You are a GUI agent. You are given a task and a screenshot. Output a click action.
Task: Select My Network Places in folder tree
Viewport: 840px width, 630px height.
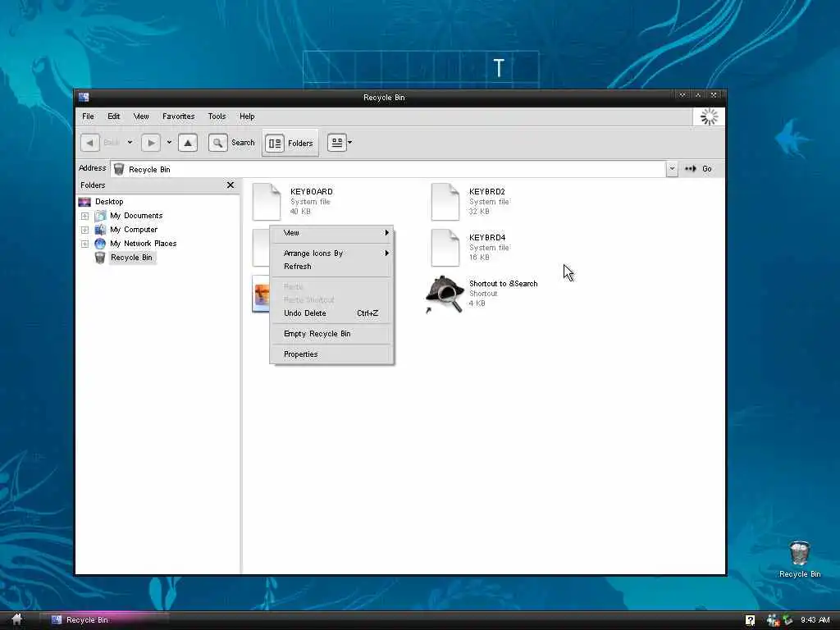[x=143, y=243]
